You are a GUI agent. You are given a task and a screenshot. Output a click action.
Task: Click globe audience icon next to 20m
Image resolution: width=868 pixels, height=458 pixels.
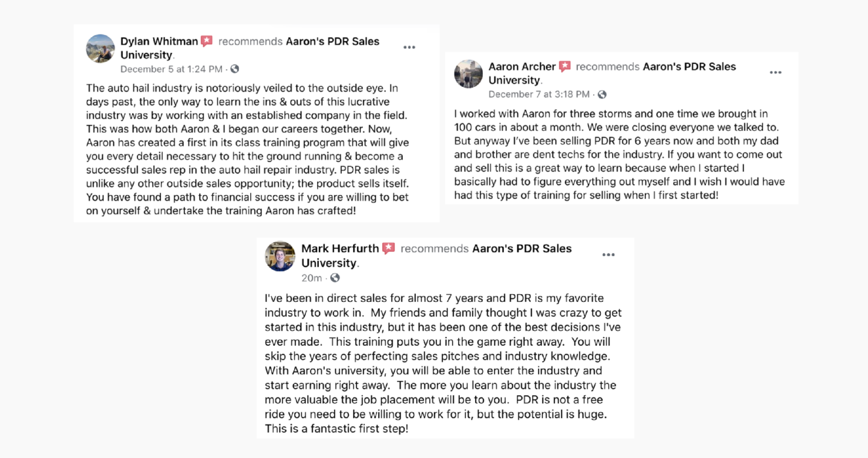pos(335,278)
